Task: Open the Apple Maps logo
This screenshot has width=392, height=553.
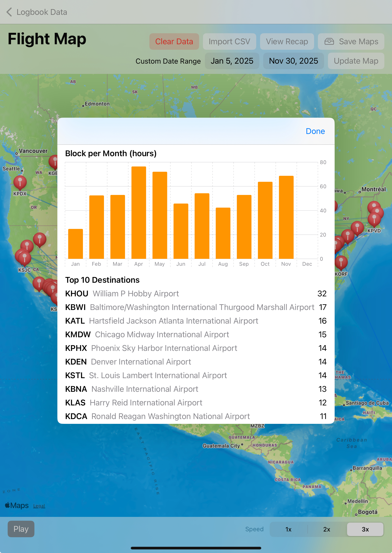Action: [x=17, y=505]
